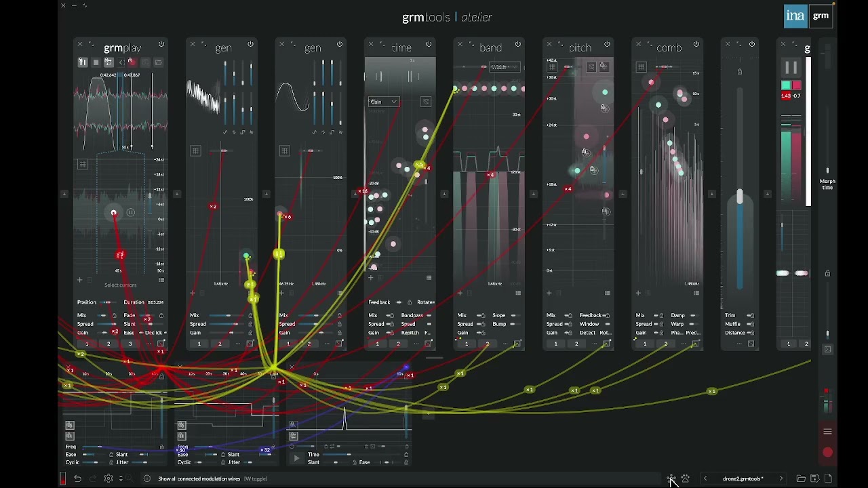Click grmplay Spread slider
This screenshot has height=488, width=868.
(105, 324)
